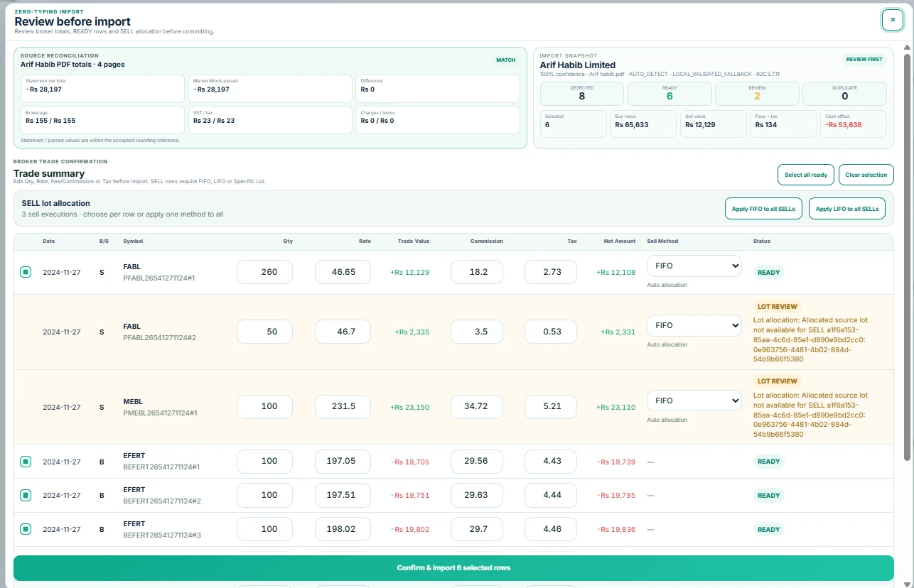
Task: Edit Rate field showing 46.65
Action: coord(343,272)
